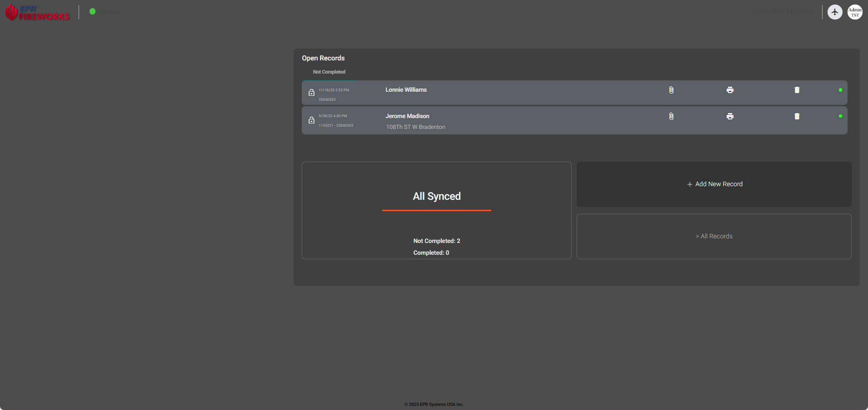Select the Not Completed tab

329,72
